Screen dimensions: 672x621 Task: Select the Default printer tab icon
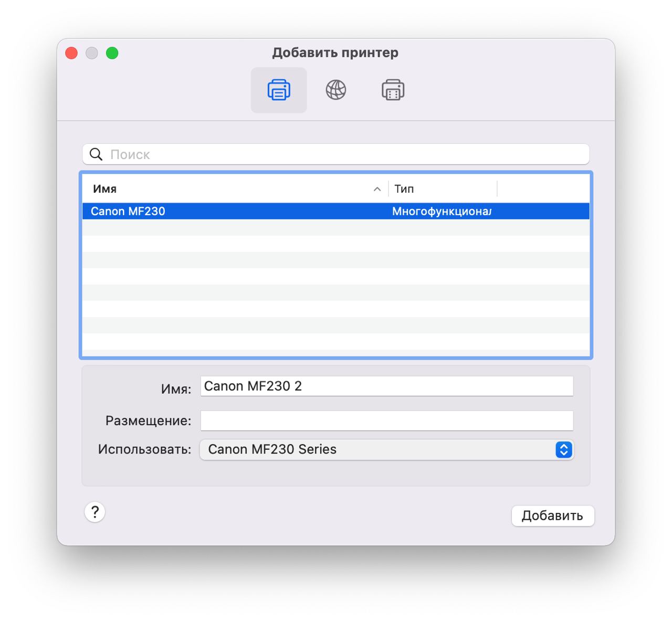(279, 90)
